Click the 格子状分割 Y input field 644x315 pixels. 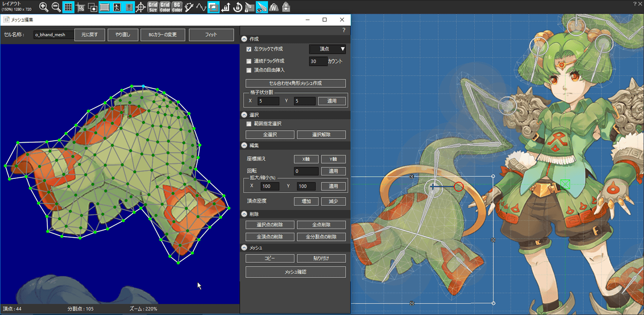[x=304, y=101]
